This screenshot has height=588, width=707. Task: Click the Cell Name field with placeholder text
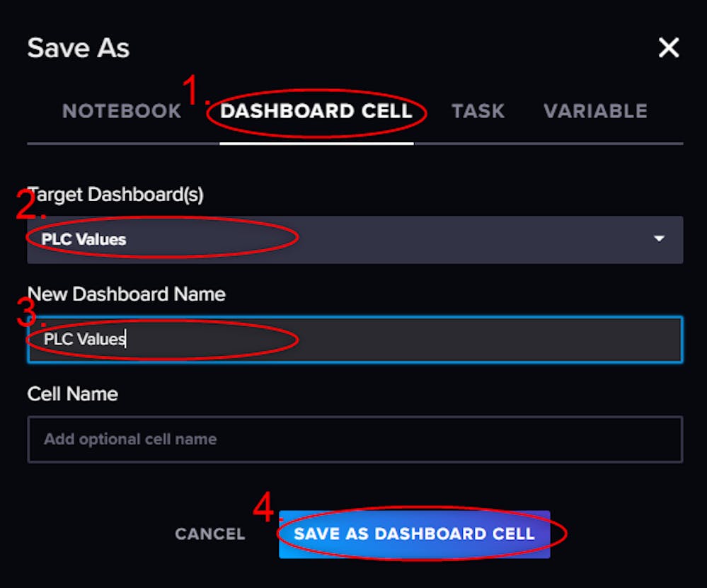(x=355, y=439)
